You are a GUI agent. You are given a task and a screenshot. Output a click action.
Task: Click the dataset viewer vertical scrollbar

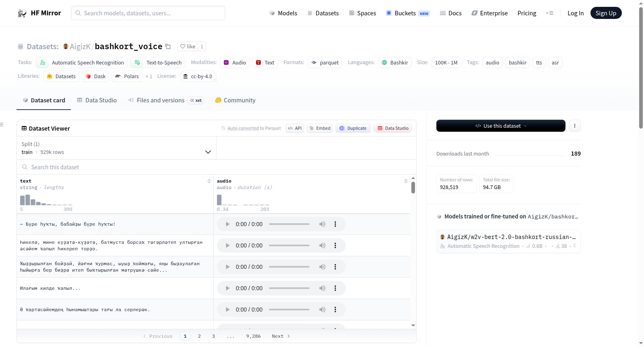click(x=413, y=187)
